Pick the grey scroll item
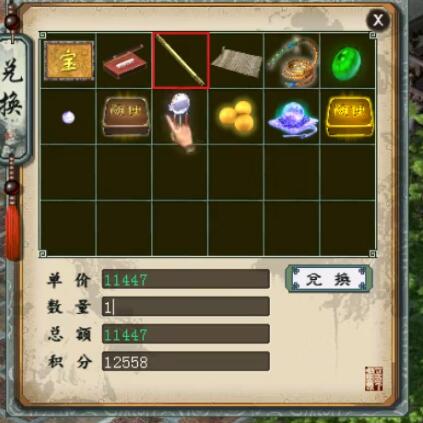Viewport: 423px width, 423px height. point(236,62)
